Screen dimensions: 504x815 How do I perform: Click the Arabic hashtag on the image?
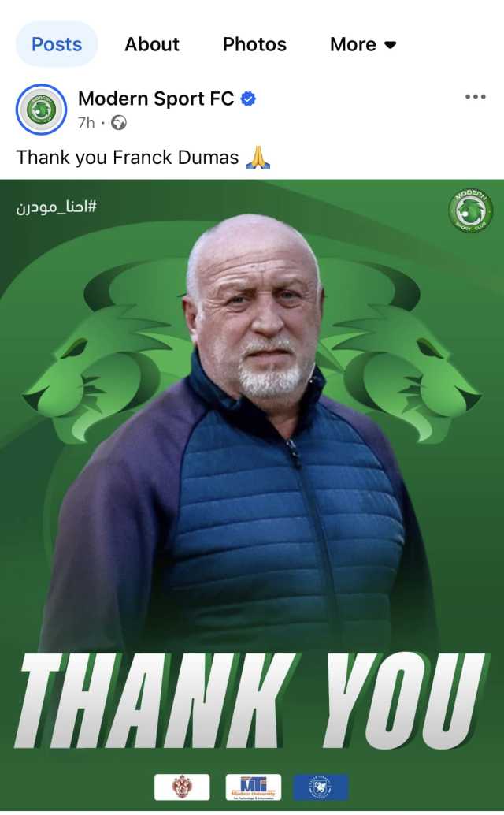click(56, 207)
